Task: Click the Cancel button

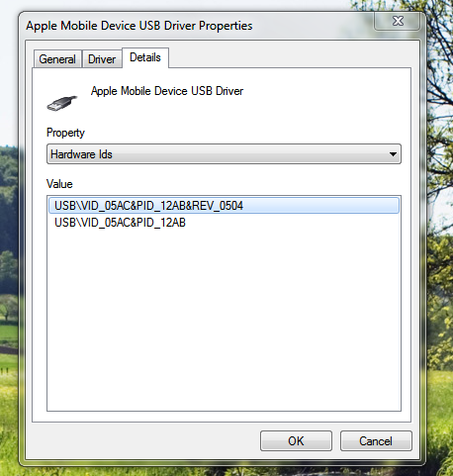Action: tap(376, 441)
